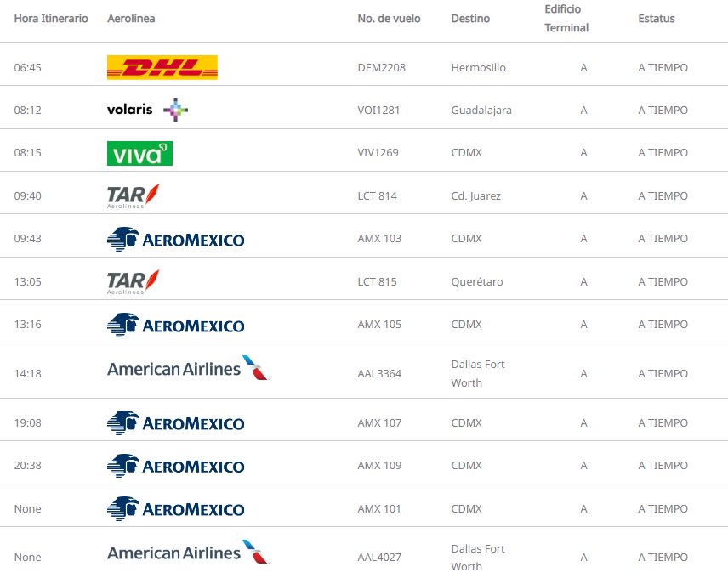
Task: Click the DHL airline logo
Action: pos(162,68)
